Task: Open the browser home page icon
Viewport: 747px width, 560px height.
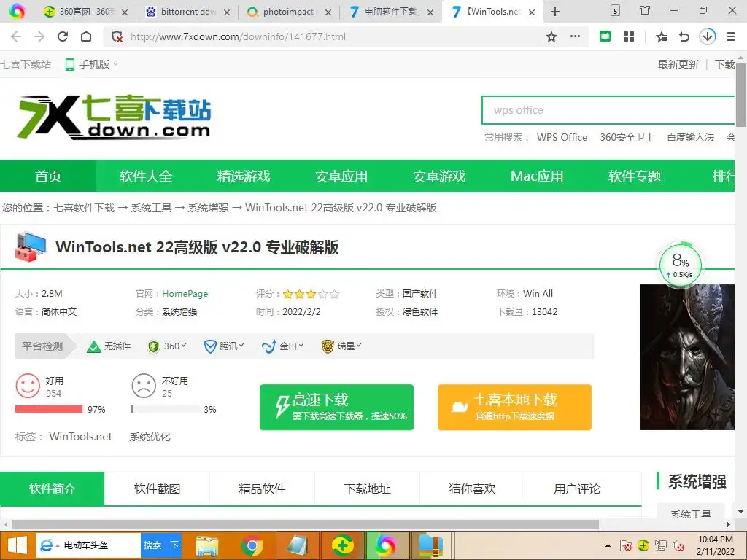Action: (86, 36)
